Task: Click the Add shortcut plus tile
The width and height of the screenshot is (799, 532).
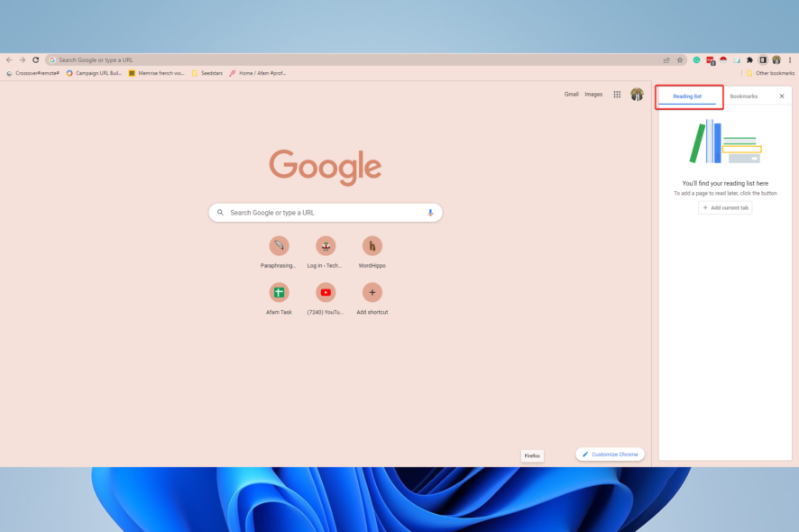Action: point(372,298)
